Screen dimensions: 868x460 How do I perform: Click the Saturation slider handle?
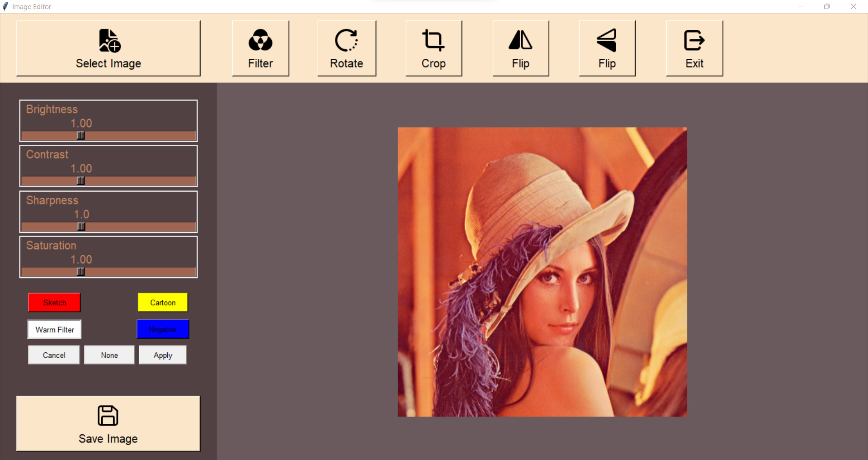tap(80, 272)
